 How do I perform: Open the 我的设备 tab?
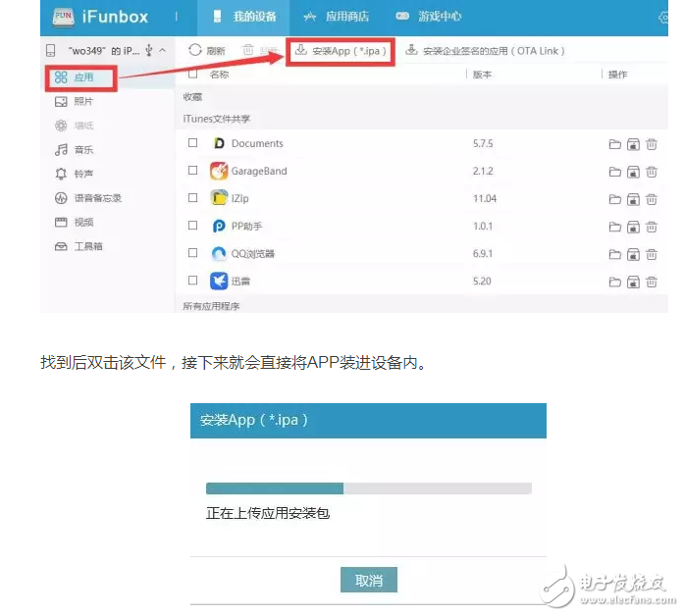tap(243, 17)
